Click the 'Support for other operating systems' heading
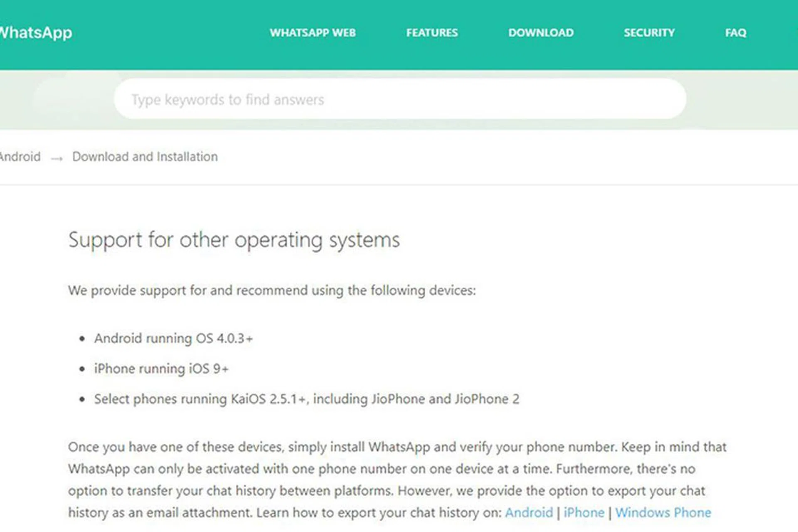The height and width of the screenshot is (532, 798). 234,240
